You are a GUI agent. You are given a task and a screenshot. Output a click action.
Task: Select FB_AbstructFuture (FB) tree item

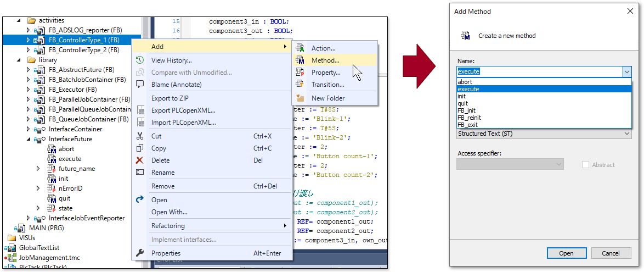tap(81, 70)
